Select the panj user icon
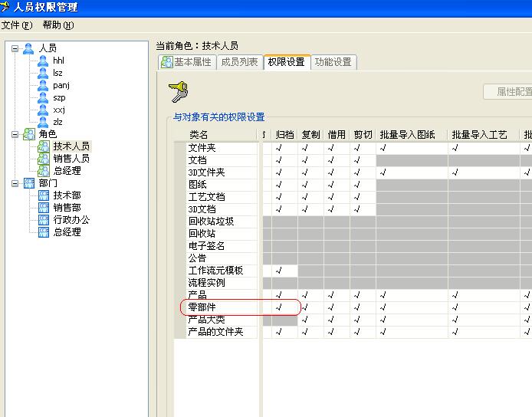The image size is (532, 417). [44, 85]
